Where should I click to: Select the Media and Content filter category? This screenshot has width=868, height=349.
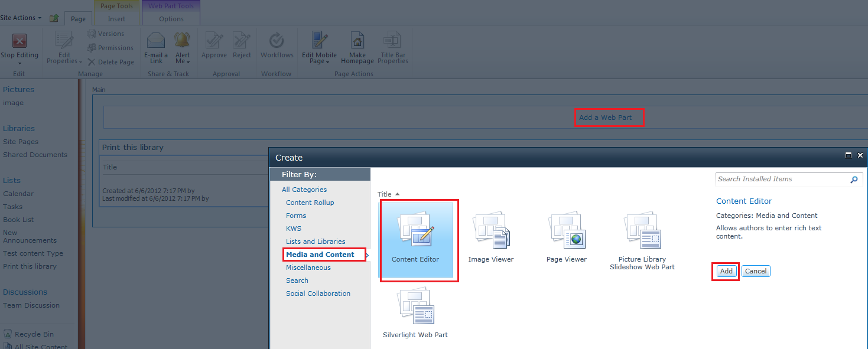tap(321, 254)
